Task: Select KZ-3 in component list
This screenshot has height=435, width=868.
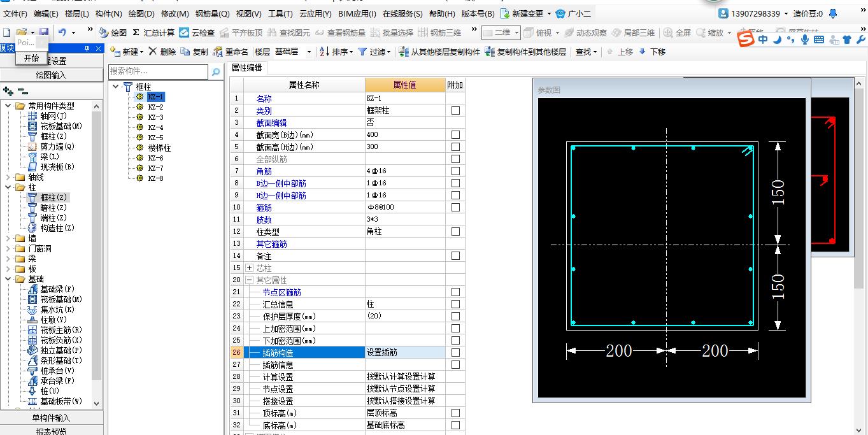Action: tap(155, 117)
